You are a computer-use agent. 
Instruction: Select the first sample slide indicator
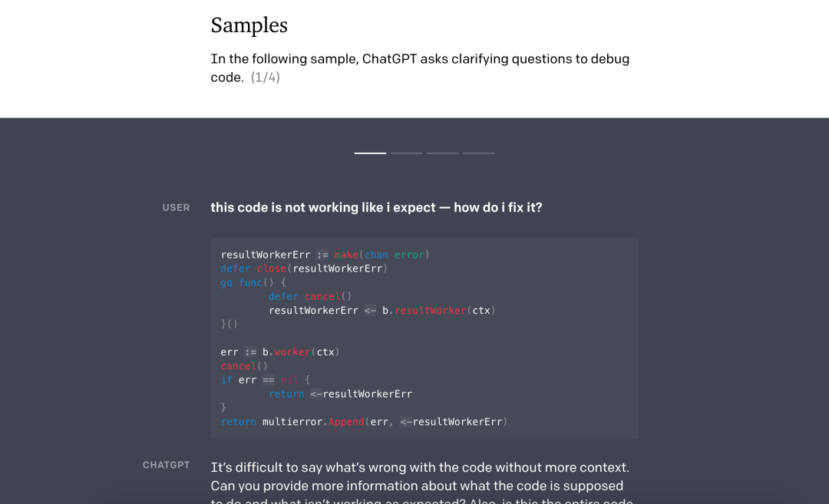point(370,153)
